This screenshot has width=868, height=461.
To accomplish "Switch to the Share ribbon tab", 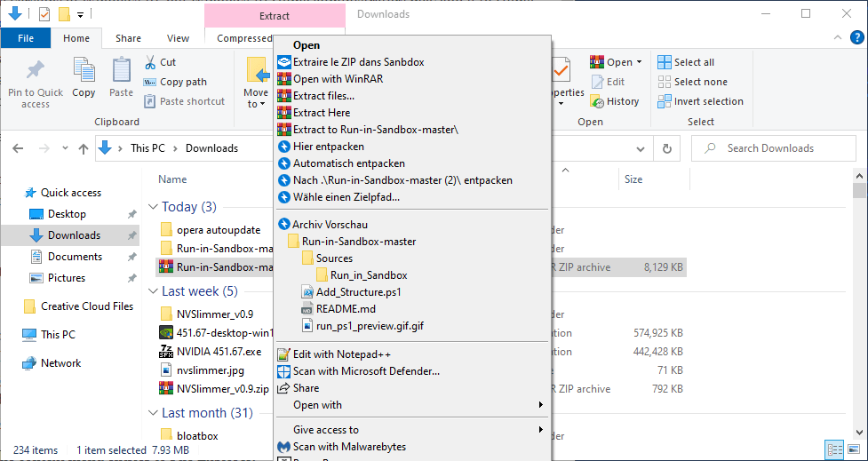I will click(128, 38).
